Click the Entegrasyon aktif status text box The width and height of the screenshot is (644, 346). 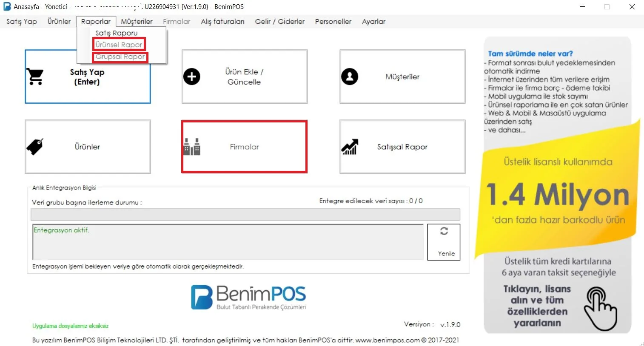pyautogui.click(x=228, y=242)
